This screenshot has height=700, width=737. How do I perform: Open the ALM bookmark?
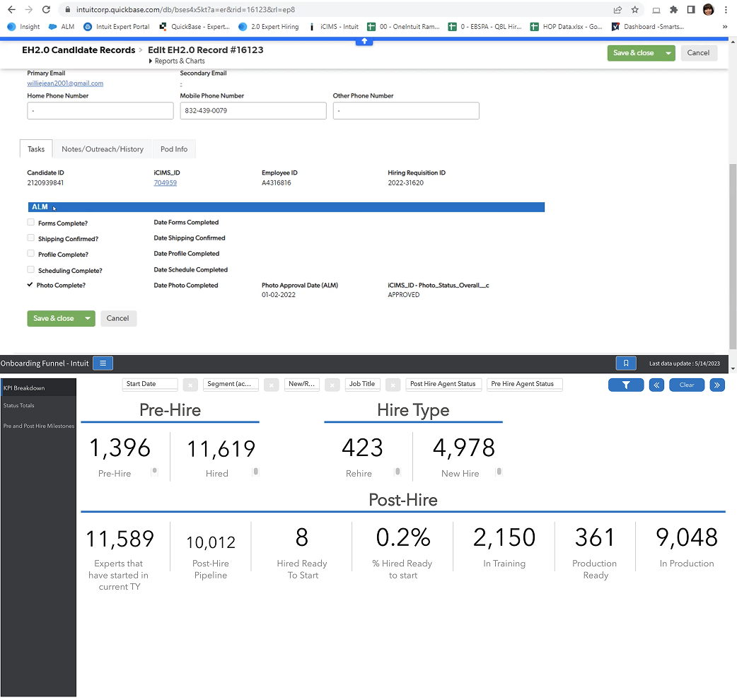[x=62, y=27]
